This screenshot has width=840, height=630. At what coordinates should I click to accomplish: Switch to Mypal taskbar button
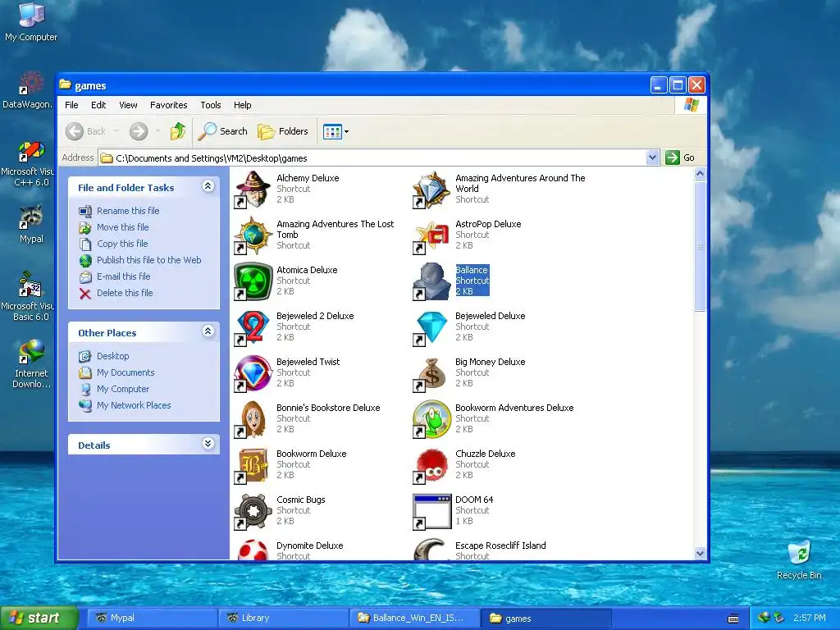point(153,619)
